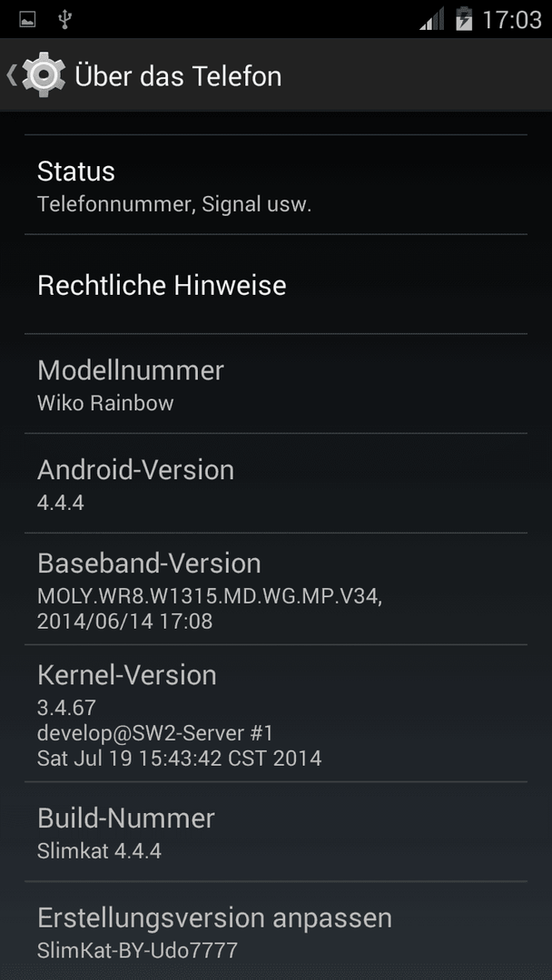Tap the picture notification icon
This screenshot has width=552, height=980.
[x=27, y=19]
